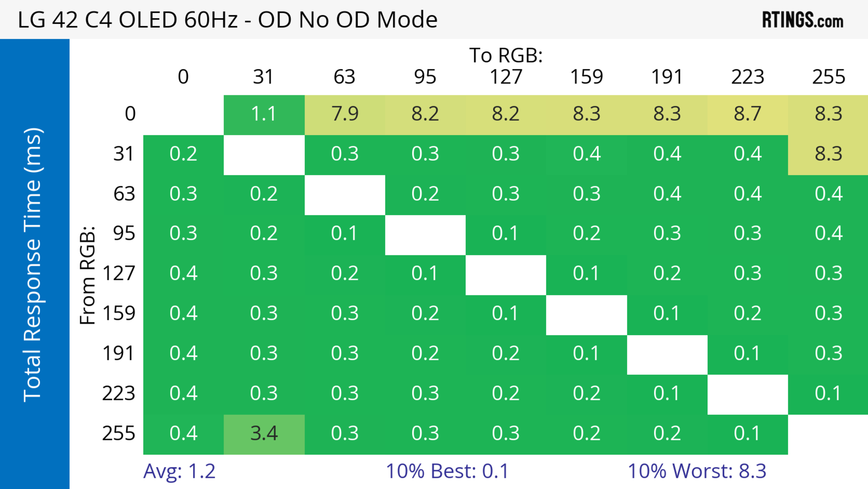Click the cell from 31 to 255

click(828, 154)
